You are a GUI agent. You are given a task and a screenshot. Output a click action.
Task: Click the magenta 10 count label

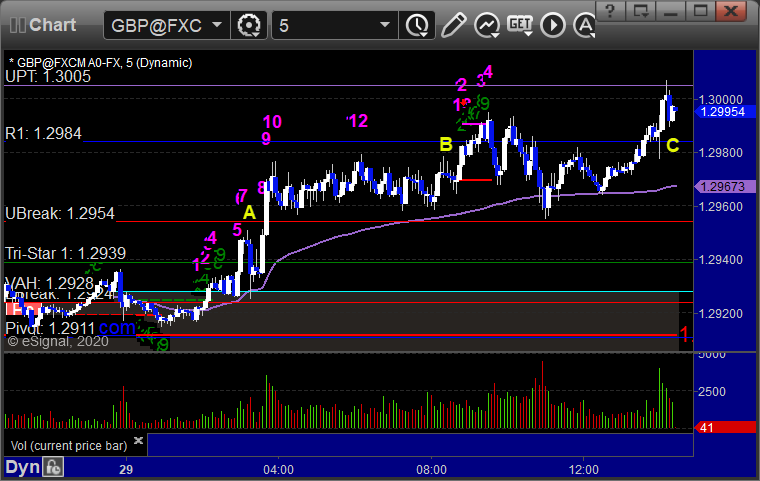tap(272, 122)
